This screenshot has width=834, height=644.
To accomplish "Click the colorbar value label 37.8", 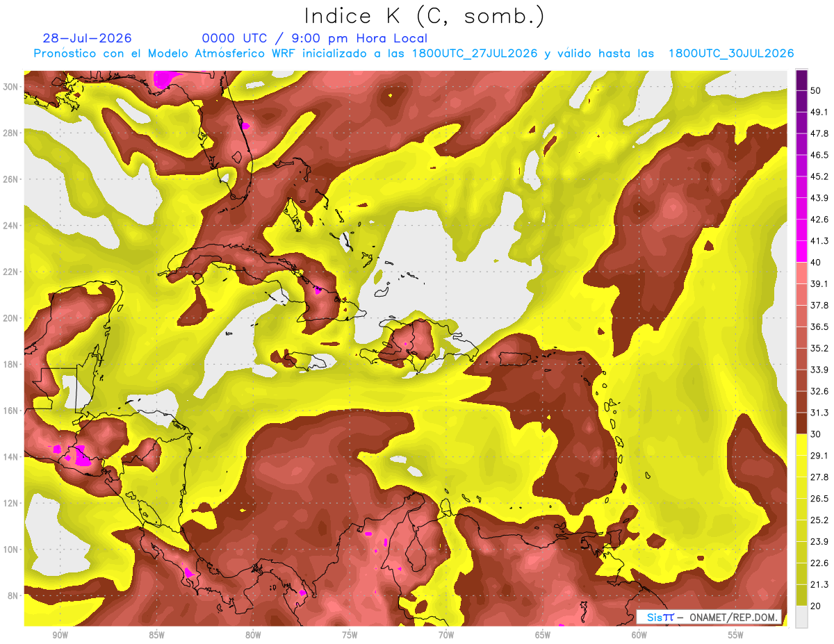I will point(819,305).
